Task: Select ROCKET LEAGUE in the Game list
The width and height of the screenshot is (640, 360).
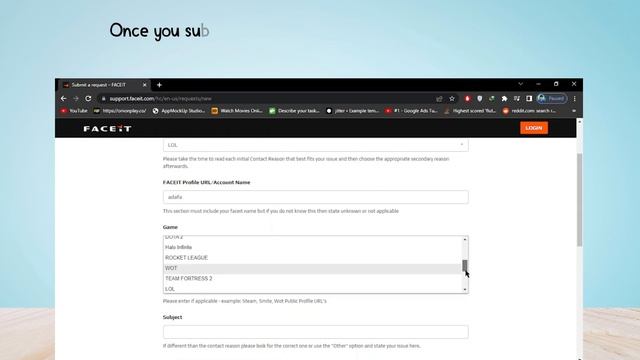Action: [x=312, y=258]
